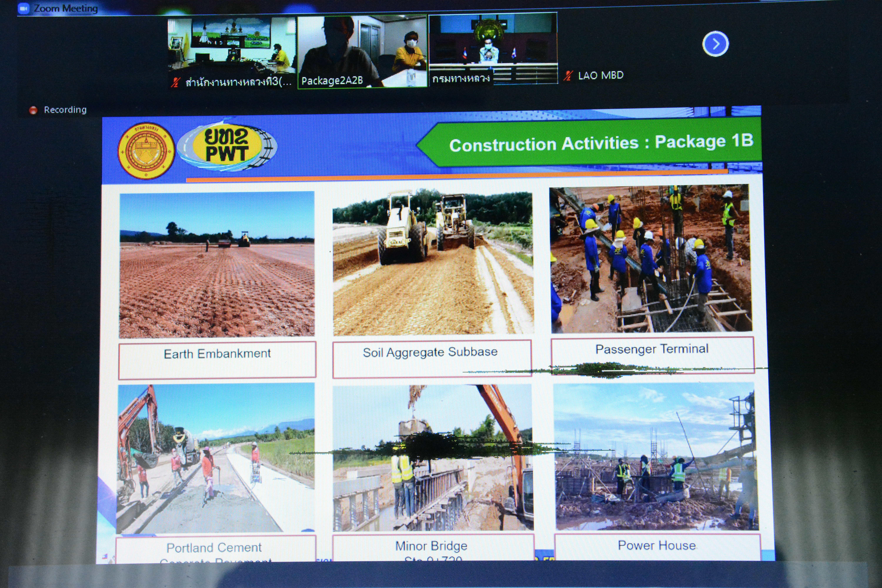The height and width of the screenshot is (588, 882).
Task: Click the Recording status text
Action: pos(65,110)
